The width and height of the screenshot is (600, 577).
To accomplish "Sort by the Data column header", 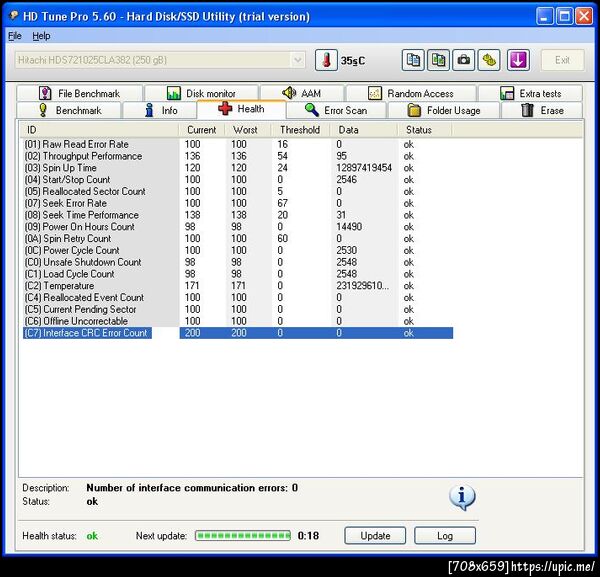I will tap(364, 130).
